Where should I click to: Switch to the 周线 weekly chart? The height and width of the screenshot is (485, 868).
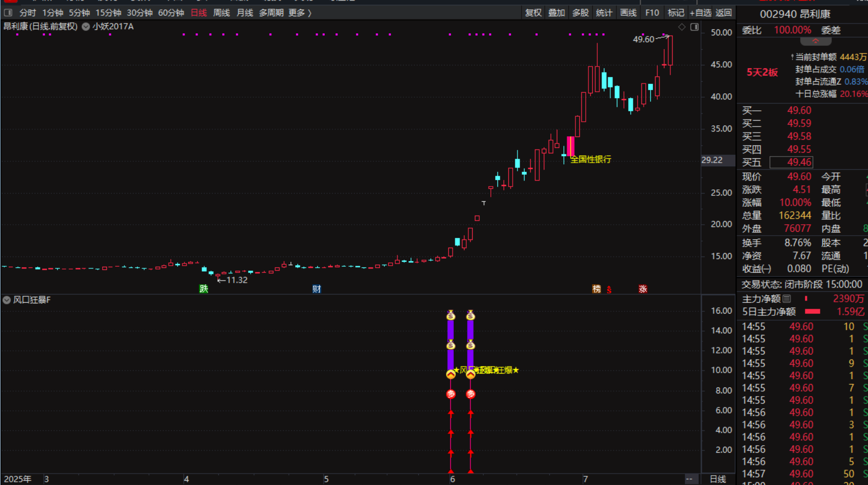(221, 13)
